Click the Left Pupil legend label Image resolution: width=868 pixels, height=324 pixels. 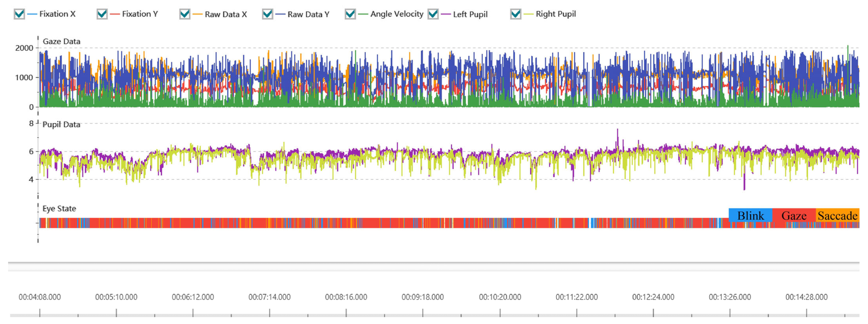click(x=470, y=14)
